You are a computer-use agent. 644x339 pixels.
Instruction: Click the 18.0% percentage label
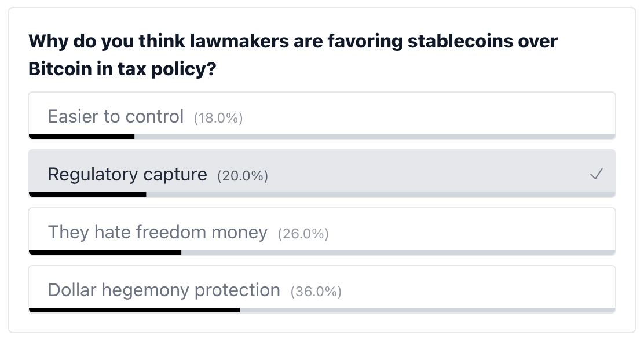(218, 118)
